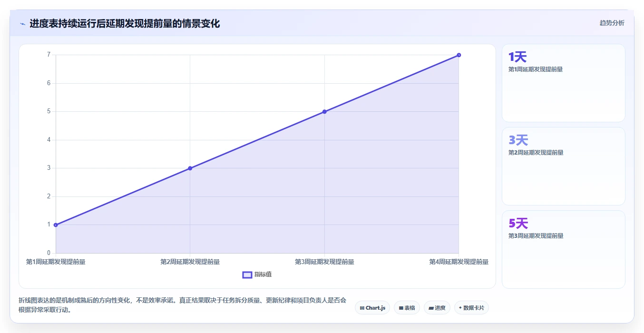The height and width of the screenshot is (333, 644).
Task: Click x-axis label 第3周延期发现提前量
Action: (324, 262)
